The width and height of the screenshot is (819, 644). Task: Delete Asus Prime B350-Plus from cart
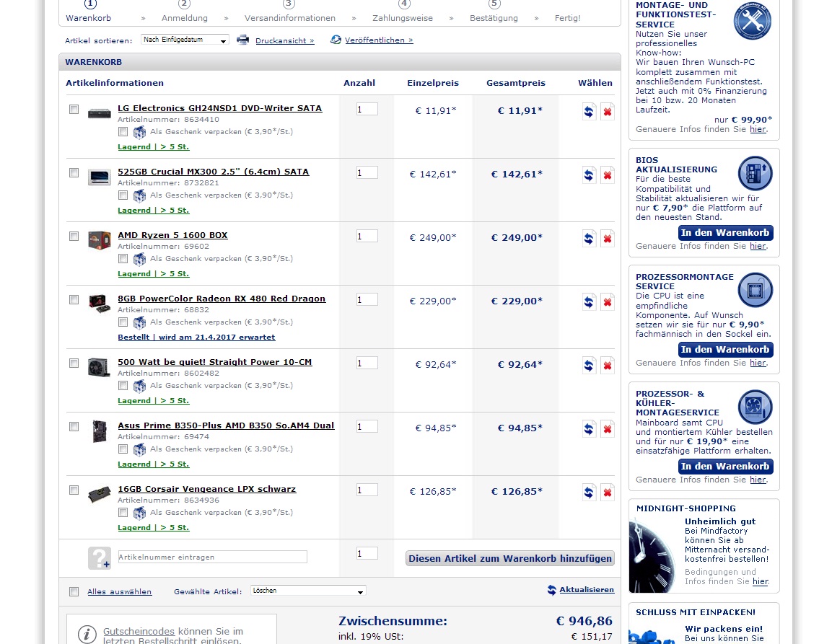[x=607, y=429]
